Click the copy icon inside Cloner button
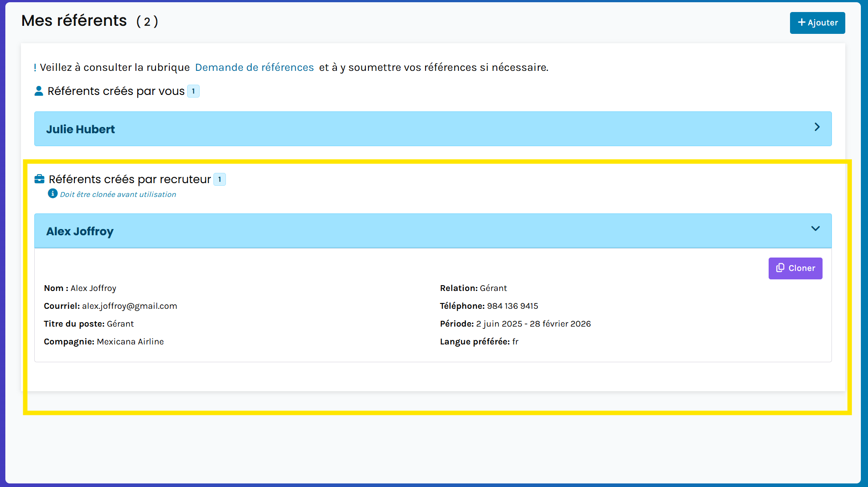 [780, 268]
